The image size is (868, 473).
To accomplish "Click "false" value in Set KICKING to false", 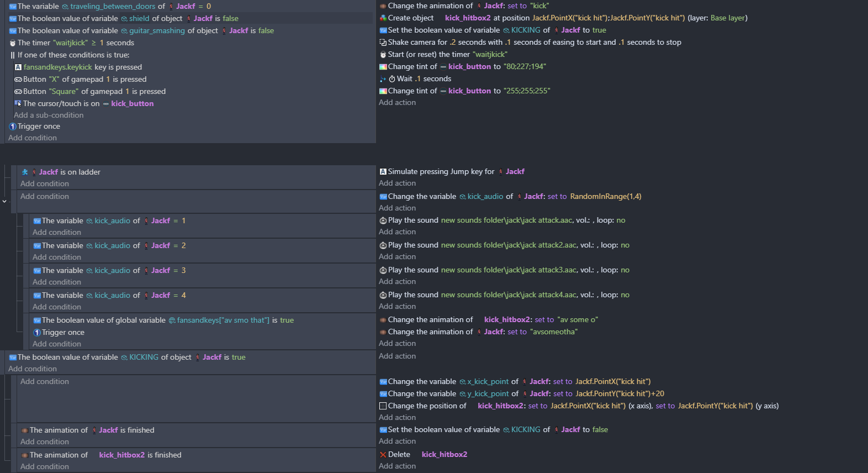I will pyautogui.click(x=600, y=430).
